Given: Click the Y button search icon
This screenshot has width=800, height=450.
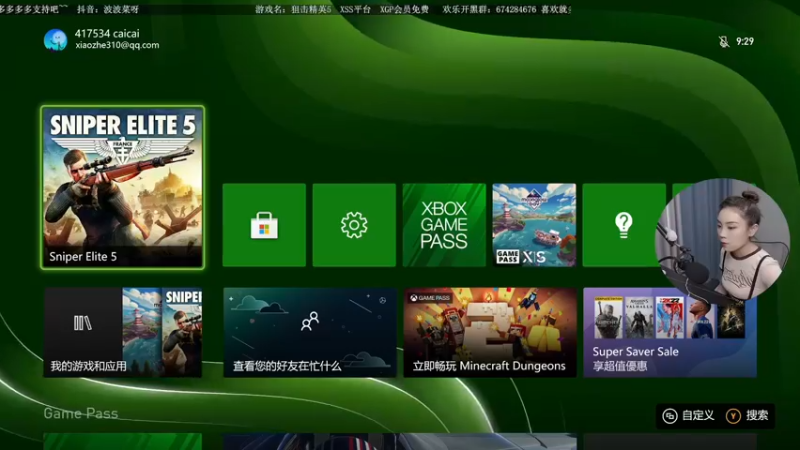Looking at the screenshot, I should (733, 416).
